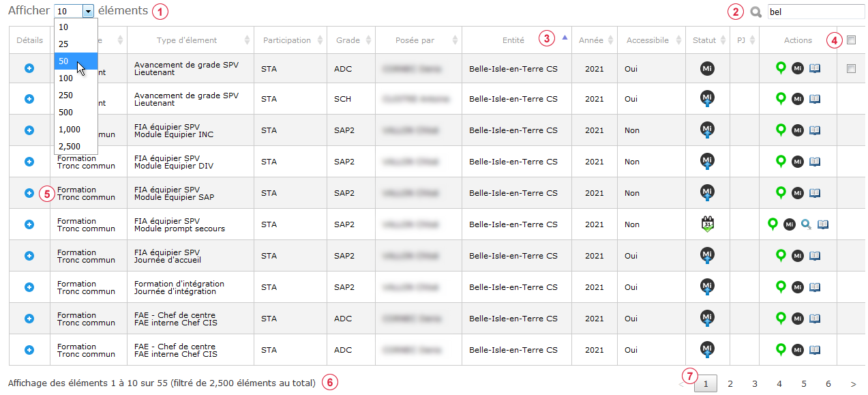
Task: Click the next page arrow button
Action: tap(853, 384)
